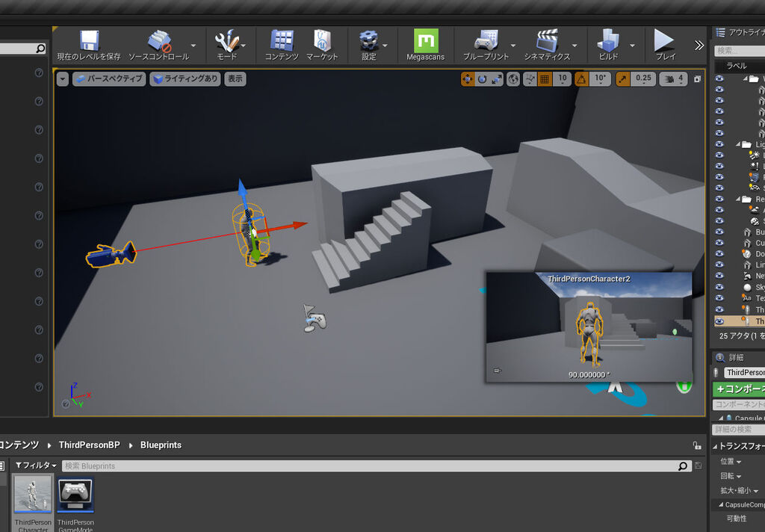Hide the Lig folder via eye icon
Image resolution: width=765 pixels, height=532 pixels.
click(x=719, y=144)
